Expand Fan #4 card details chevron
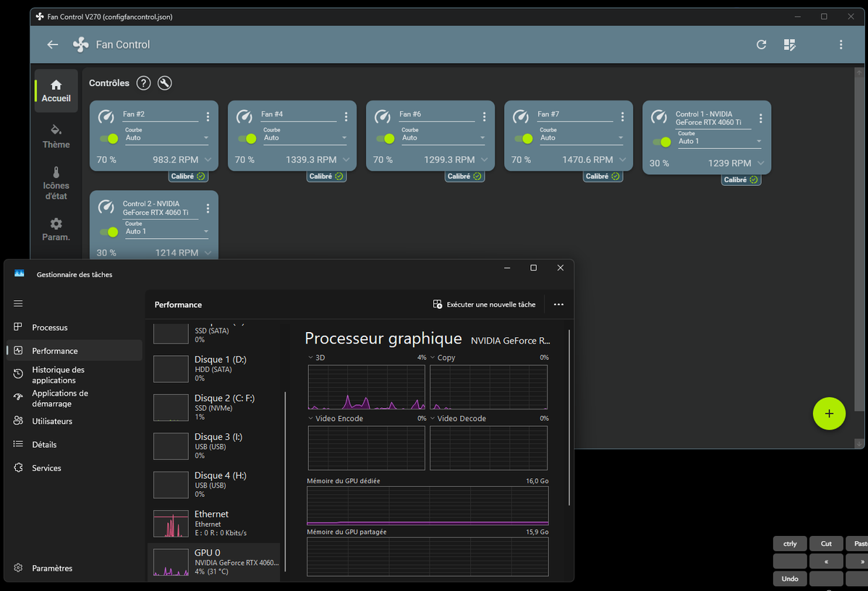868x591 pixels. click(346, 160)
